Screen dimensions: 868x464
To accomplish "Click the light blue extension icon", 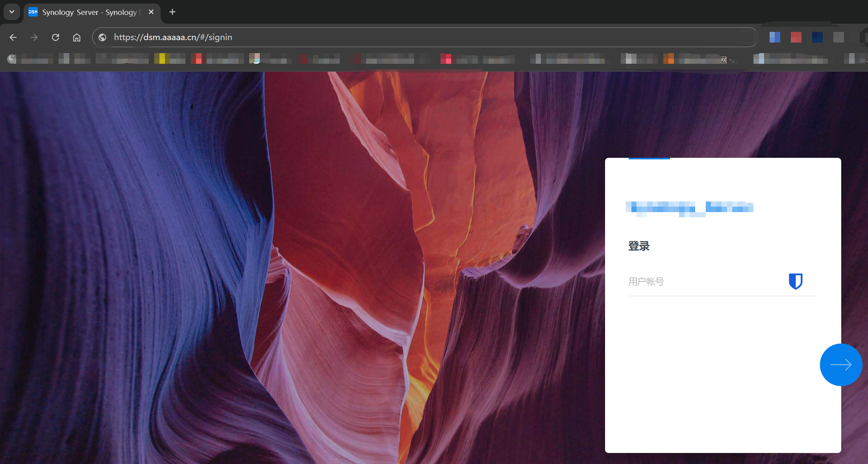I will (x=775, y=37).
